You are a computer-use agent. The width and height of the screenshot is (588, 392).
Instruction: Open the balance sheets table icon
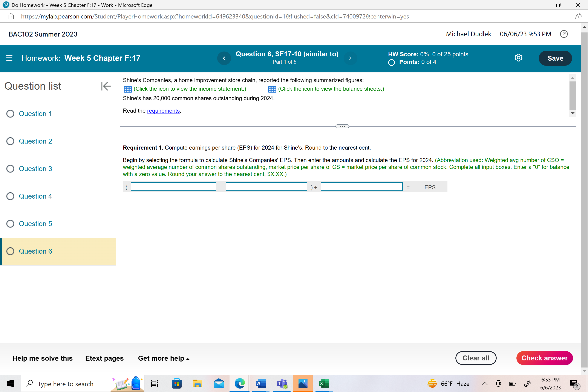click(x=272, y=89)
